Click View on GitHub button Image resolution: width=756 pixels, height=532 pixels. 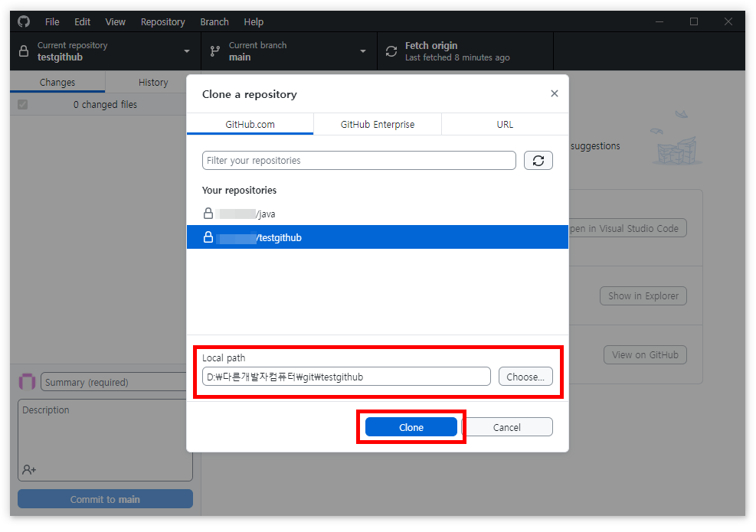click(x=645, y=354)
